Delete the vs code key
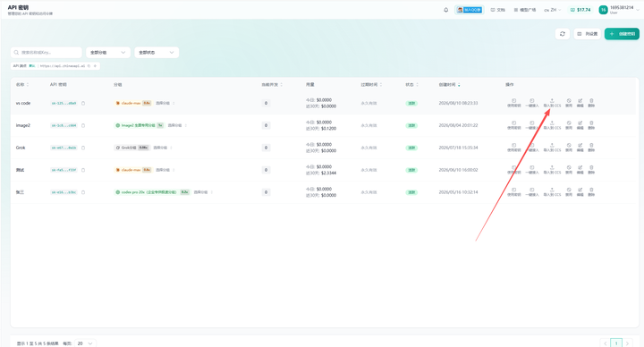Screen dimensions: 644x347 [591, 103]
